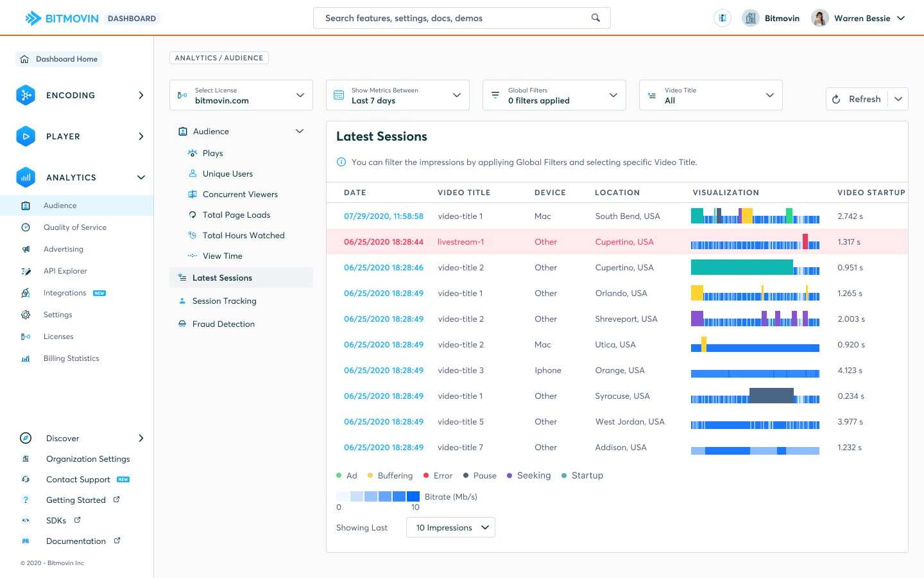Click the darkest bitrate legend swatch
The image size is (924, 578).
point(413,496)
